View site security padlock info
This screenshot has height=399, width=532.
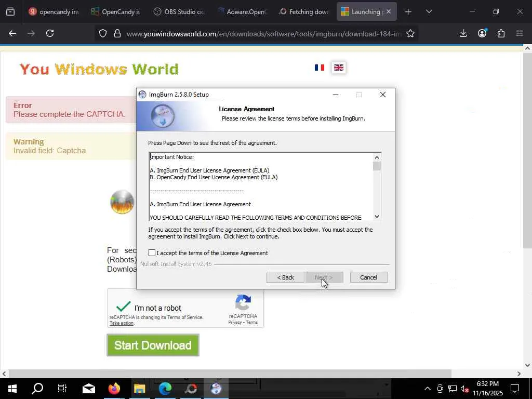click(117, 33)
